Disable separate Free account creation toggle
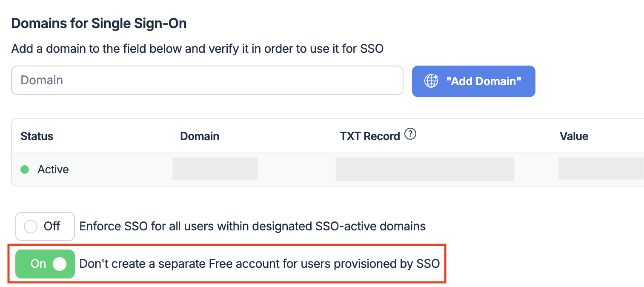Viewport: 644px width, 287px height. click(x=45, y=264)
